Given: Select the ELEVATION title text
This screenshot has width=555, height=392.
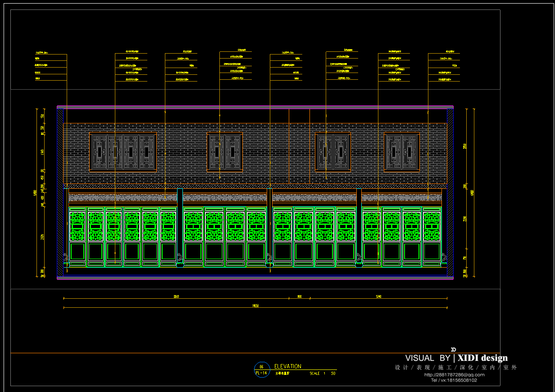Looking at the screenshot, I should (287, 366).
